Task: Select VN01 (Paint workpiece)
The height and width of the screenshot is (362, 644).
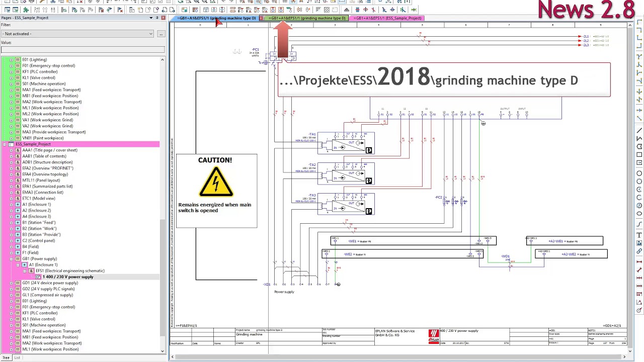Action: [x=43, y=138]
